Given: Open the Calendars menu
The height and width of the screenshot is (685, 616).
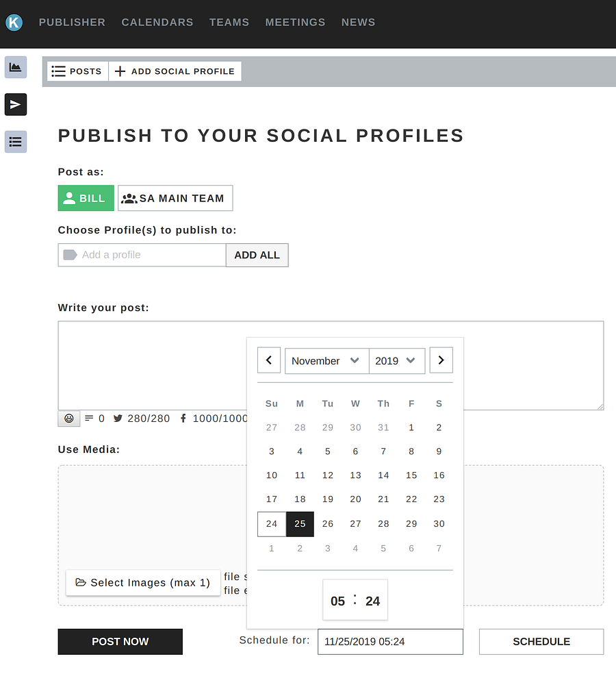Looking at the screenshot, I should click(x=157, y=23).
